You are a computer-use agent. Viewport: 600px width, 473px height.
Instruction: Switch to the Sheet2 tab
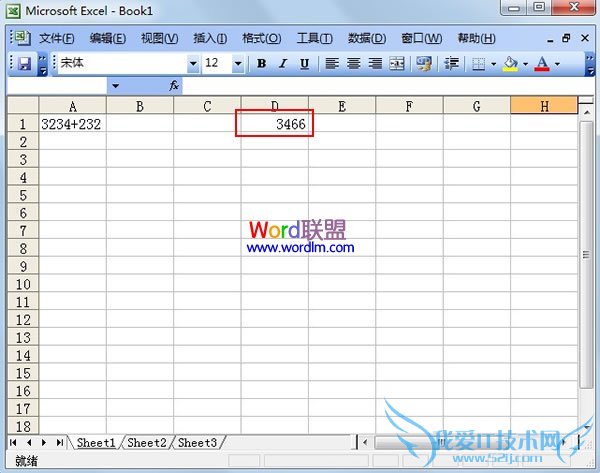pos(147,443)
